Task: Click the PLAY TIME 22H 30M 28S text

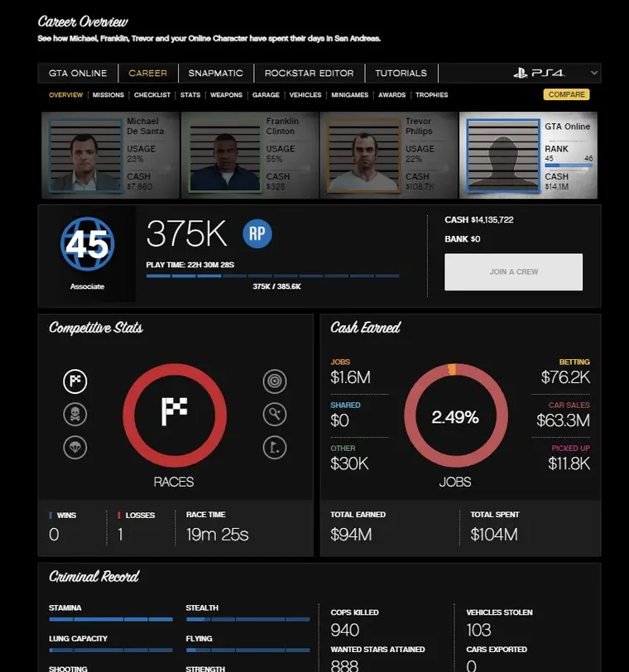Action: tap(190, 265)
